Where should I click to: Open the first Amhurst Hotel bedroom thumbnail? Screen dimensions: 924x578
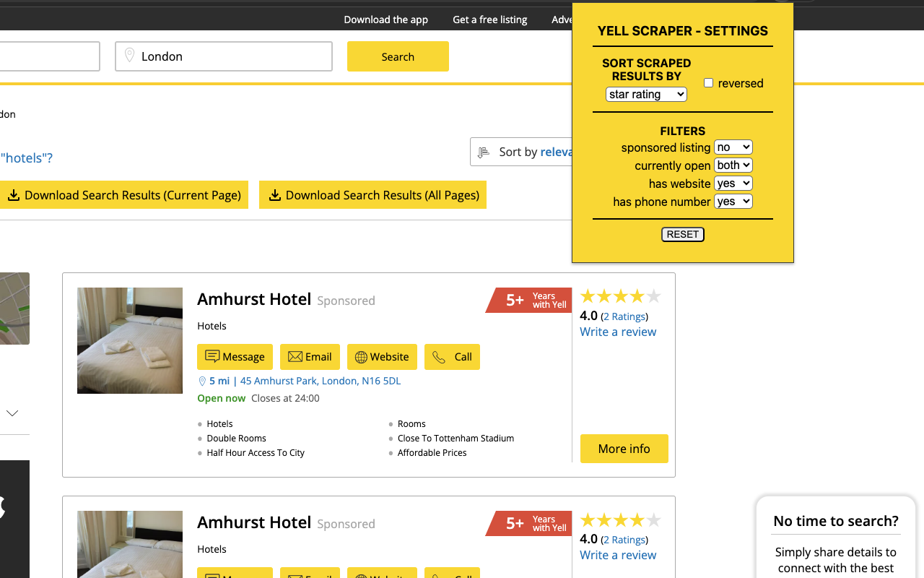(130, 340)
